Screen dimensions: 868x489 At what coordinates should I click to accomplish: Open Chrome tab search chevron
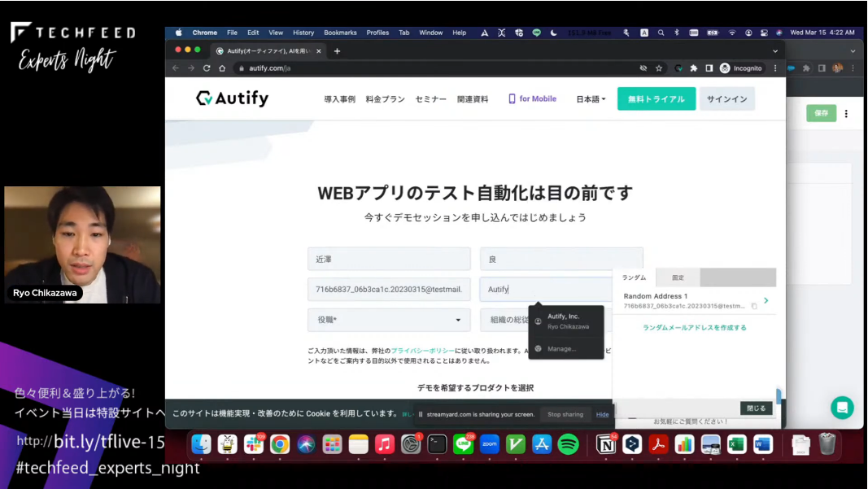775,51
